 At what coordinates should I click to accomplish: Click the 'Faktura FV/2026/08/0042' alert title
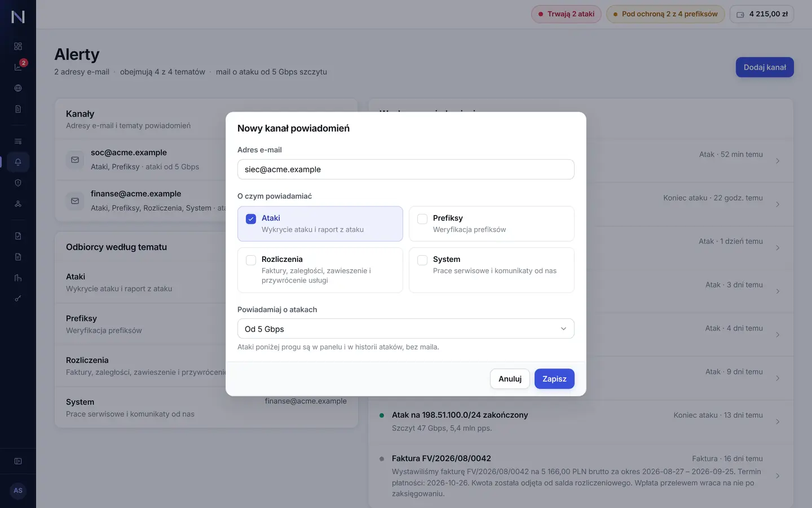pyautogui.click(x=442, y=458)
